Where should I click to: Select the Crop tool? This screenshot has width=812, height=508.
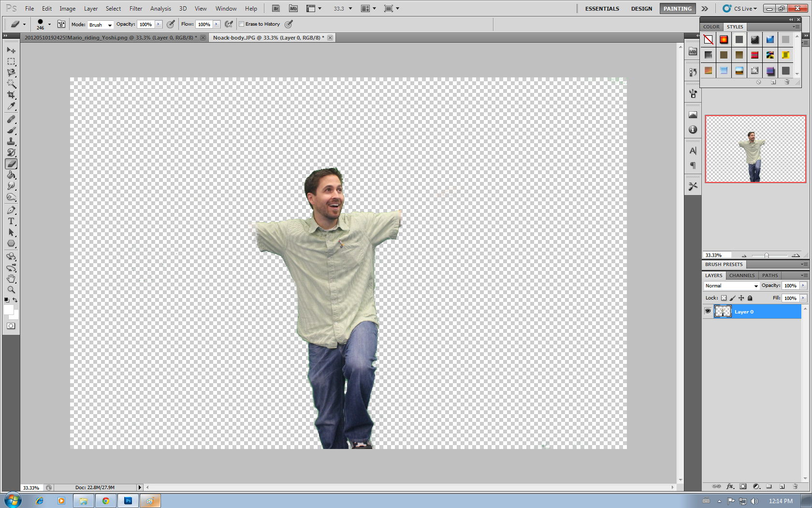click(11, 95)
